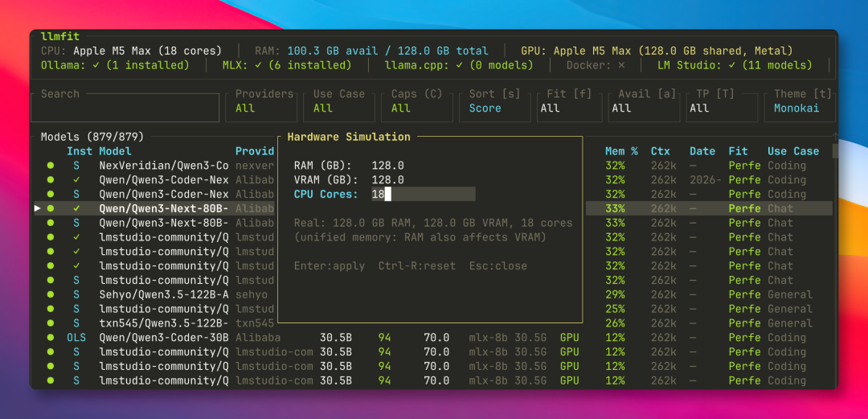The width and height of the screenshot is (868, 419).
Task: Click the checkmark next to Ollama
Action: pos(96,65)
